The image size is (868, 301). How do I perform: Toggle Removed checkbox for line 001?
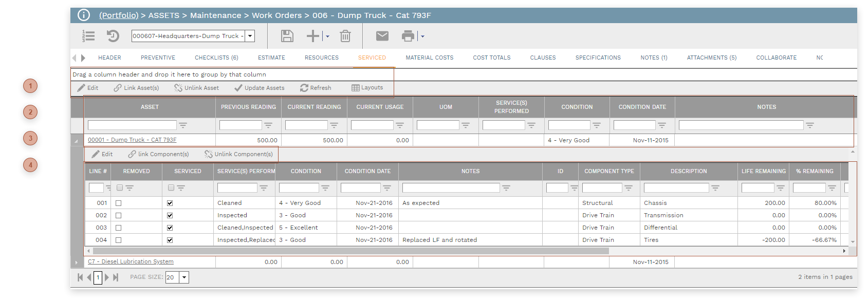119,203
